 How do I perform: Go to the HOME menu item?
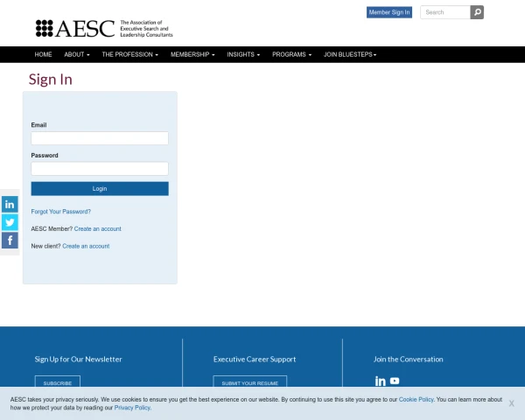tap(43, 54)
